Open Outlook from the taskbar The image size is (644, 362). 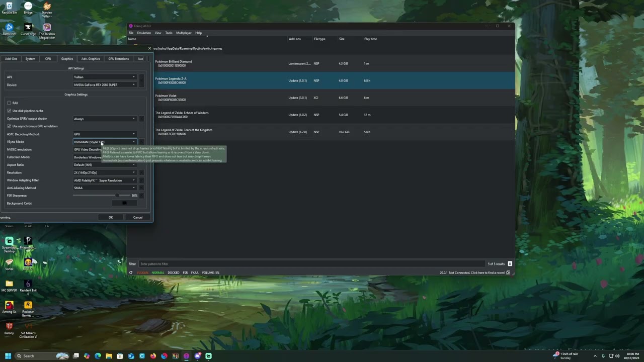(131, 356)
